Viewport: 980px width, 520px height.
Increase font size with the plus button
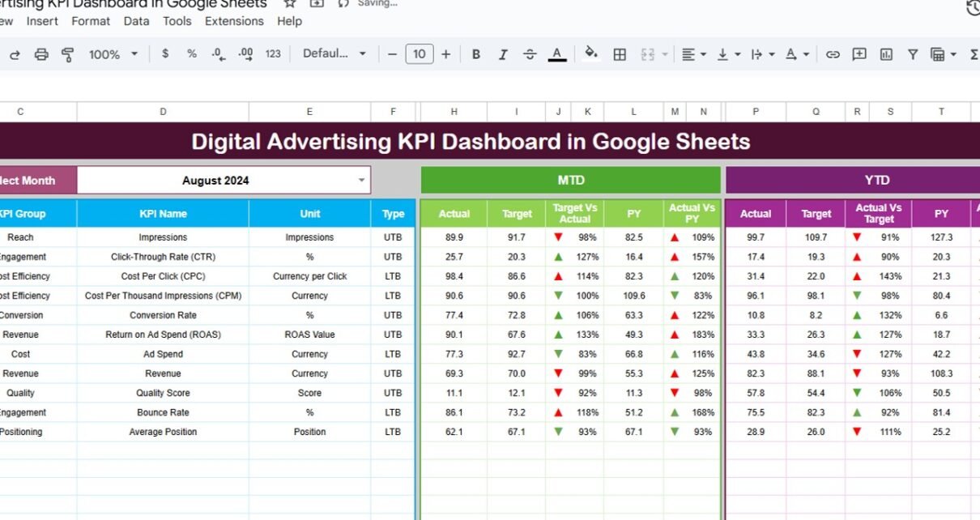(x=445, y=54)
